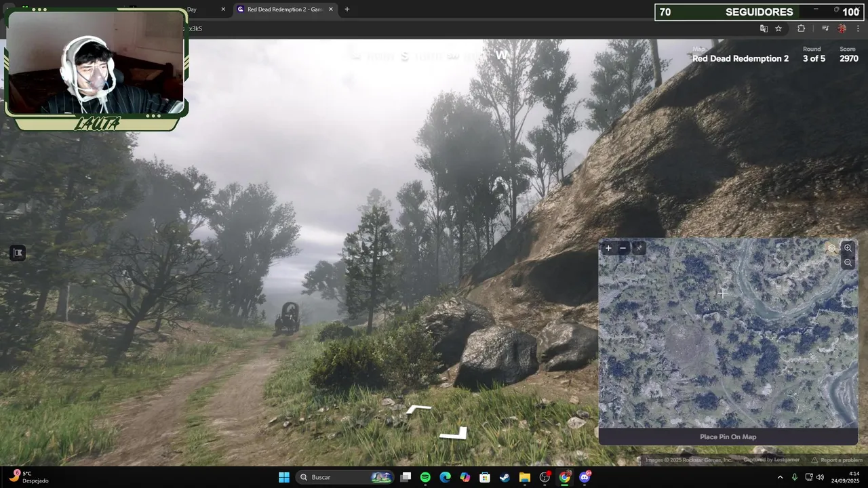Open the Windows Start menu

tap(284, 477)
